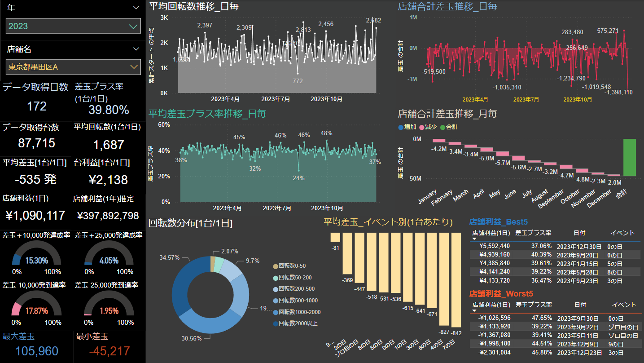Expand the 年 slicer header chevron
The height and width of the screenshot is (363, 644).
pyautogui.click(x=136, y=8)
